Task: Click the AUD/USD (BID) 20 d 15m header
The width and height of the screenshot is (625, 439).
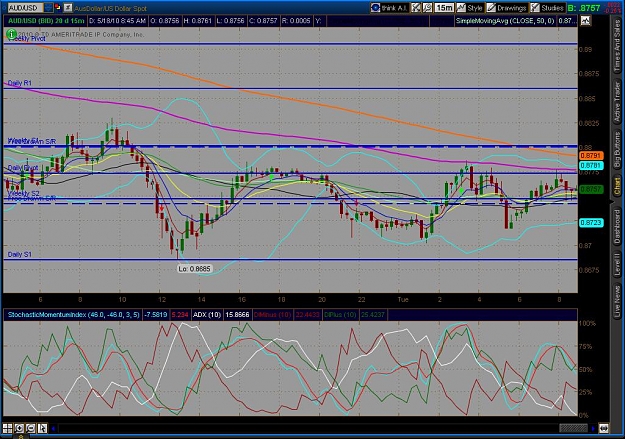Action: [46, 21]
